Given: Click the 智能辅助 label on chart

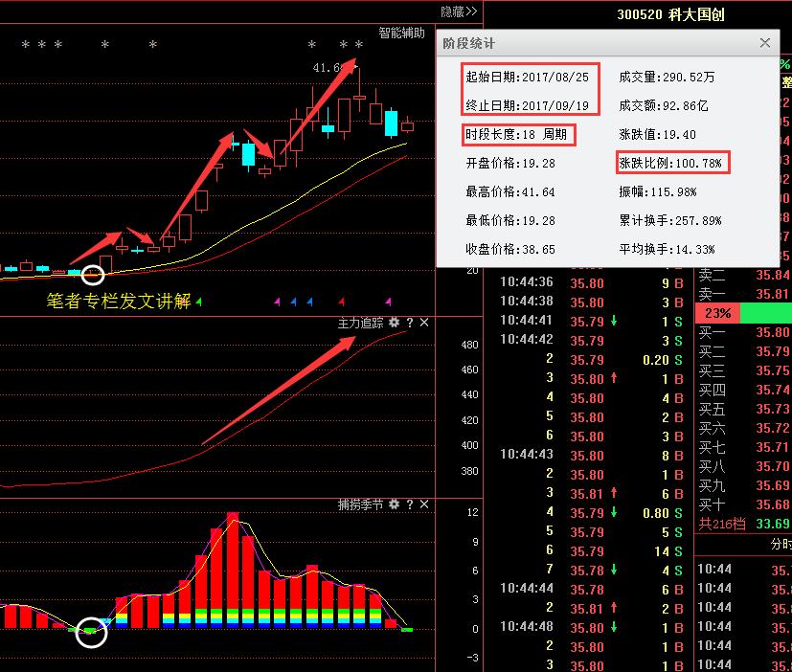Looking at the screenshot, I should pyautogui.click(x=401, y=33).
